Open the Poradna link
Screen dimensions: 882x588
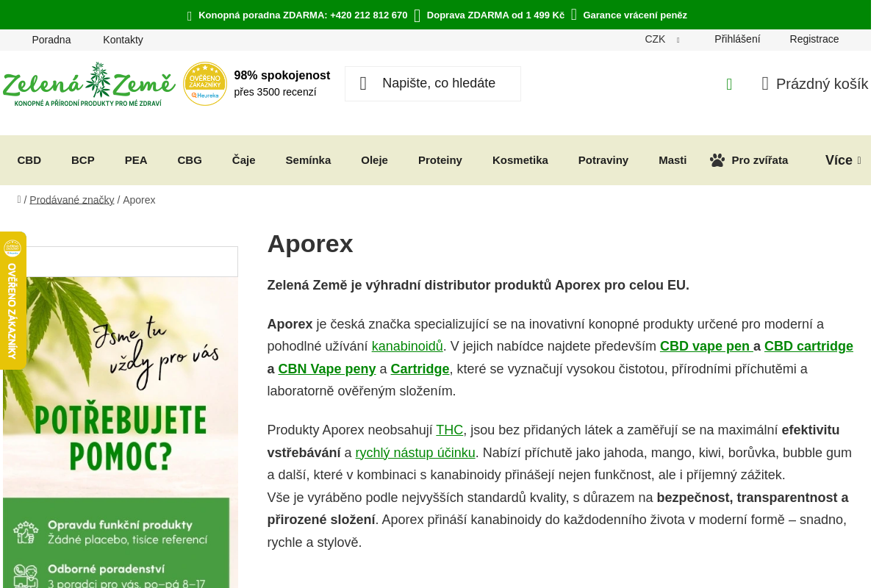[x=51, y=40]
